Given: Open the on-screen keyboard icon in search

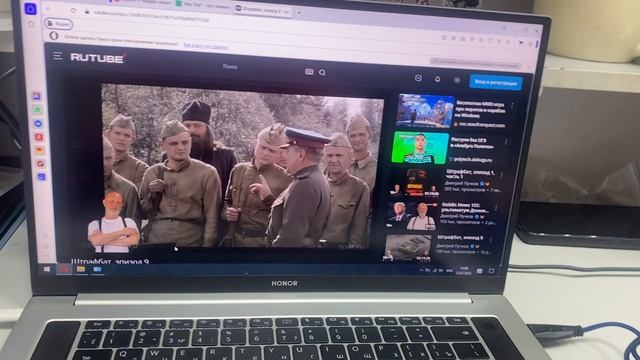Looking at the screenshot, I should point(309,72).
